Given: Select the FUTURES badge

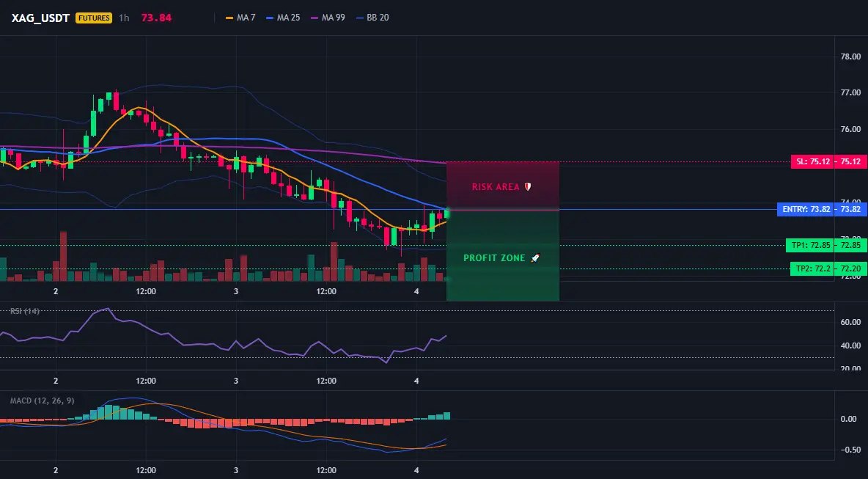Looking at the screenshot, I should pyautogui.click(x=94, y=18).
